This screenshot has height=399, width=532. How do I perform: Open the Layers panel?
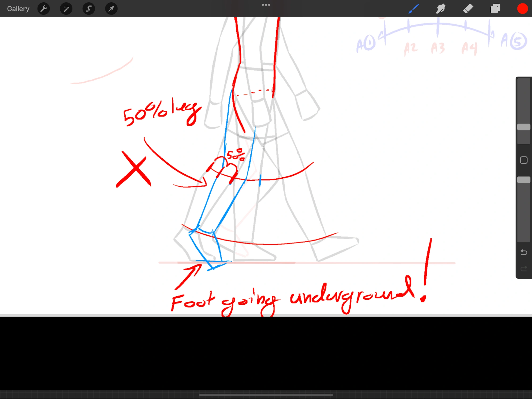tap(495, 9)
